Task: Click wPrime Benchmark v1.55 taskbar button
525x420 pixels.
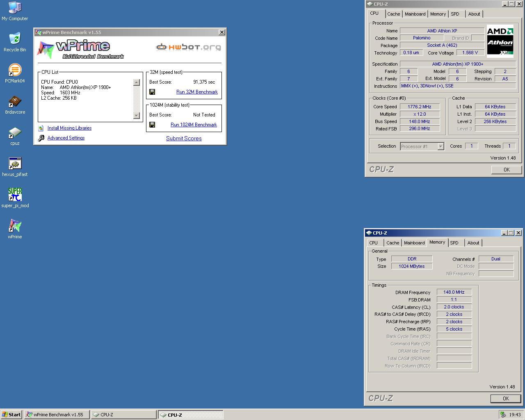Action: 57,415
